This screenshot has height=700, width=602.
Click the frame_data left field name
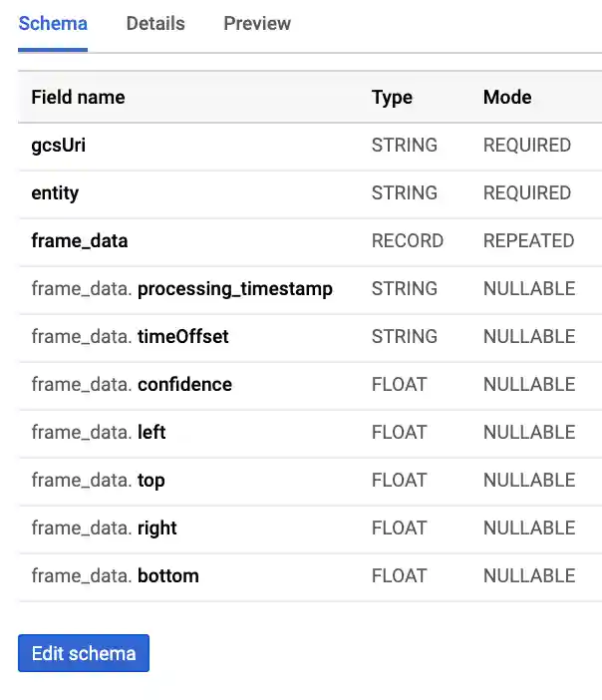pyautogui.click(x=151, y=433)
